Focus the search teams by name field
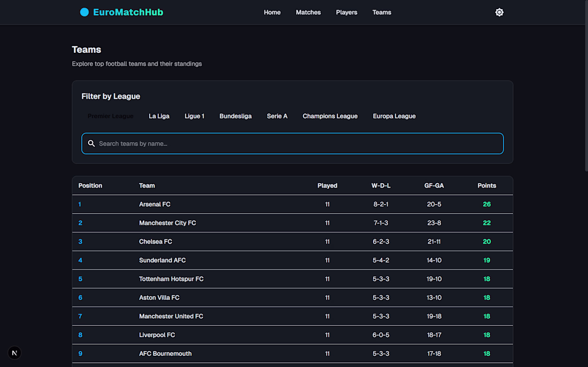The height and width of the screenshot is (367, 588). coord(299,144)
